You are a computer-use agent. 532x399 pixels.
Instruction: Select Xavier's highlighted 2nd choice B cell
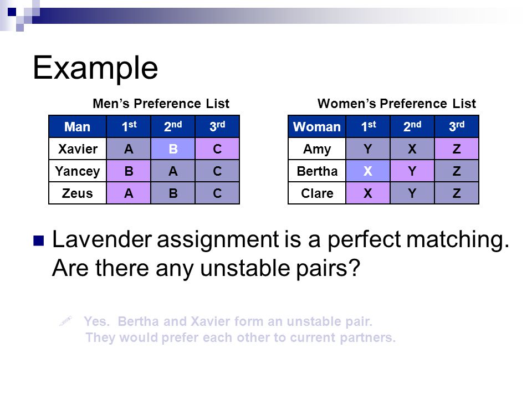tap(173, 149)
